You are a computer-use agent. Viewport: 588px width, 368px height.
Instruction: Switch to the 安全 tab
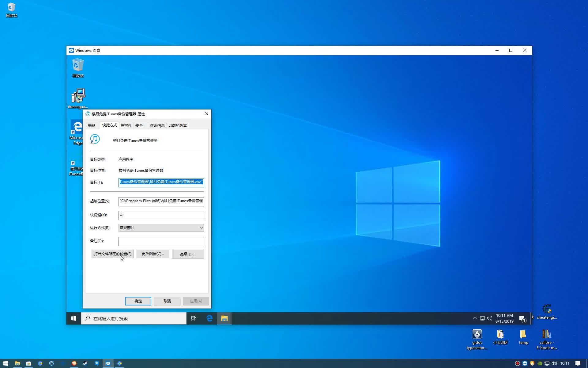(x=139, y=125)
